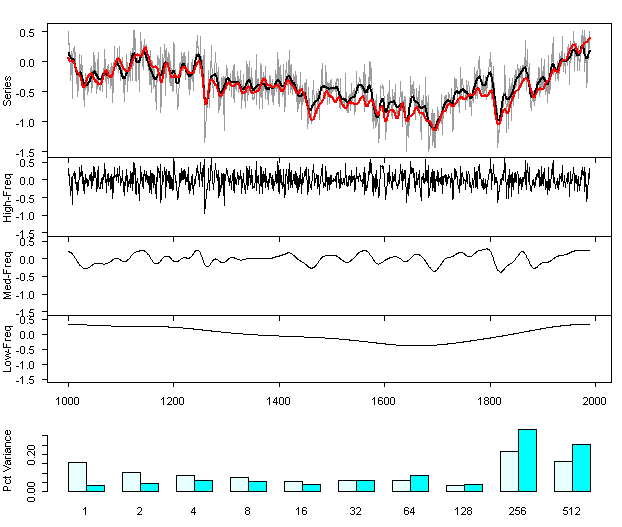Image resolution: width=622 pixels, height=527 pixels.
Task: Select the light bar at scale 1
Action: click(77, 476)
